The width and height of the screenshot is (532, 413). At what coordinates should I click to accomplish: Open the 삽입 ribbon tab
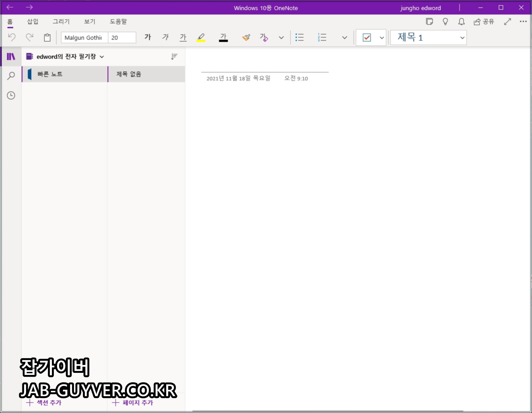click(33, 22)
